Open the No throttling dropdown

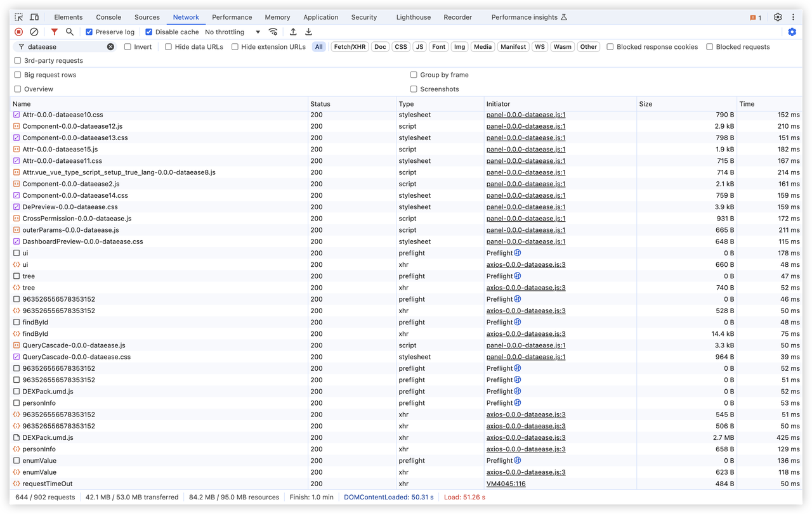coord(232,32)
